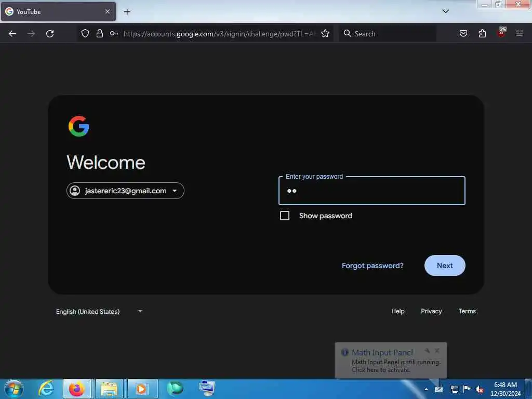Click the Google G logo
This screenshot has width=532, height=399.
(79, 126)
